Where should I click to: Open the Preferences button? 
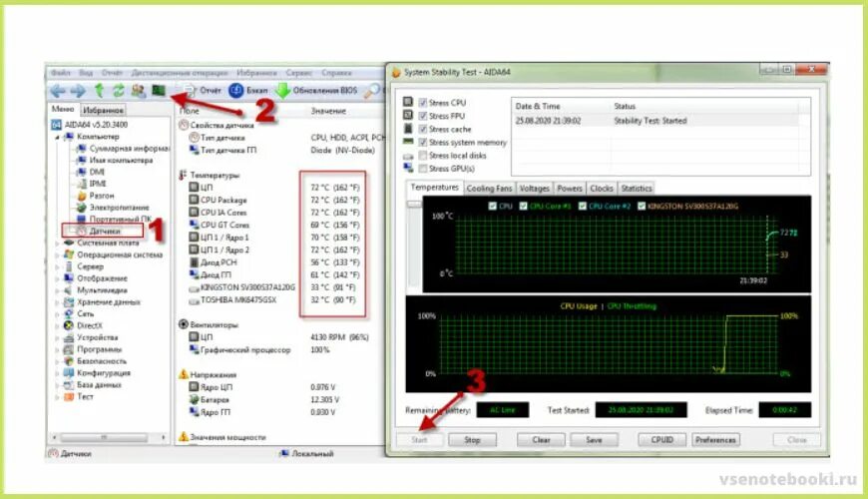click(715, 440)
